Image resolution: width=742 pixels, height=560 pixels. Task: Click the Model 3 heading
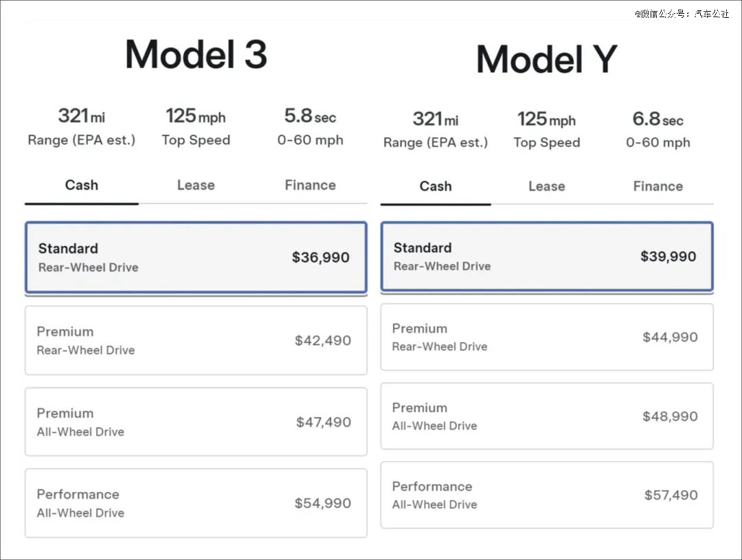coord(196,54)
